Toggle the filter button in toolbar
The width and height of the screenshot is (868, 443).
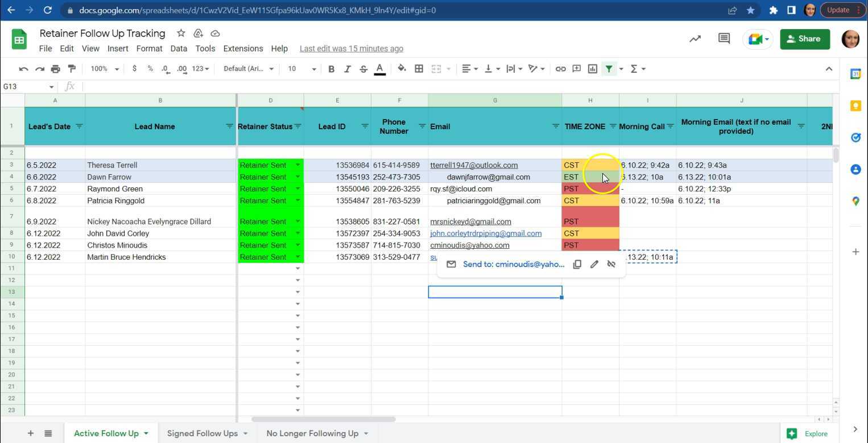[x=609, y=69]
